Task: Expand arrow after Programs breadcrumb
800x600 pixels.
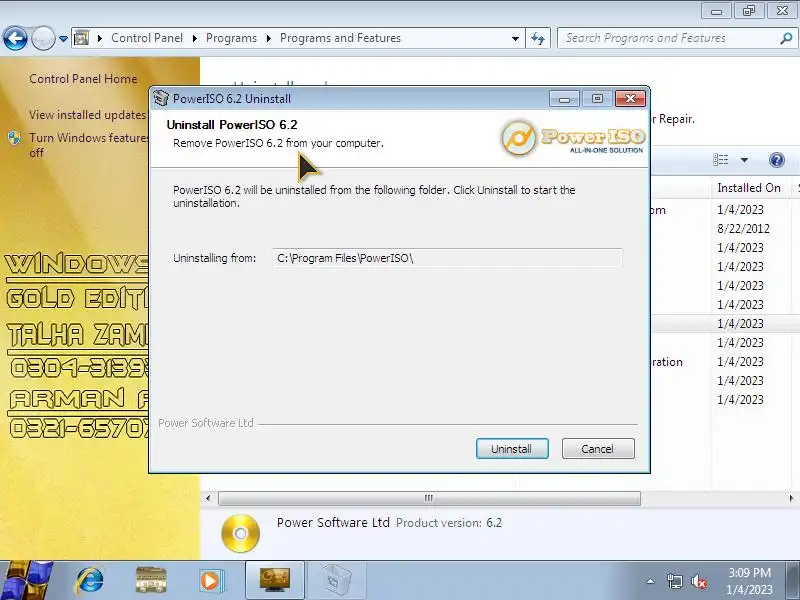Action: point(268,38)
